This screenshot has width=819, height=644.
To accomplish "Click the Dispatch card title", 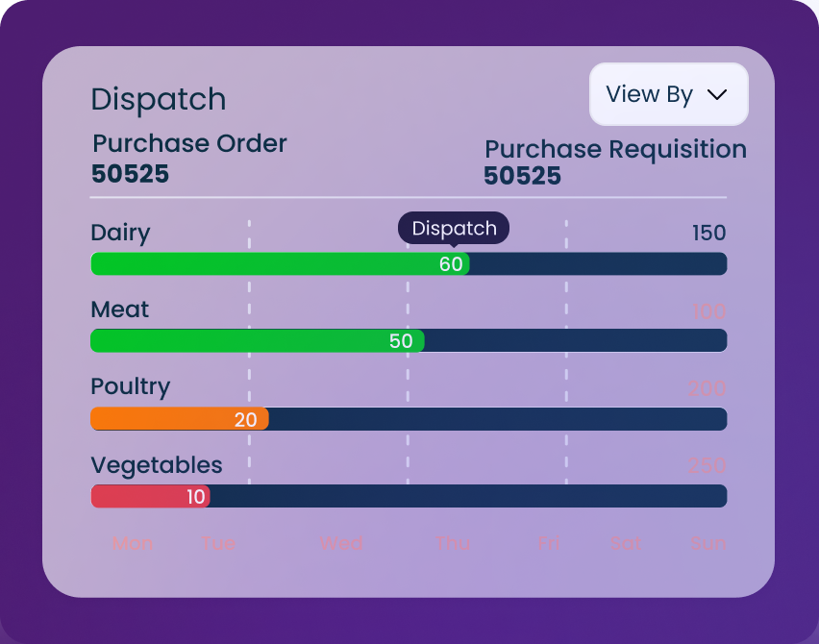I will coord(159,99).
